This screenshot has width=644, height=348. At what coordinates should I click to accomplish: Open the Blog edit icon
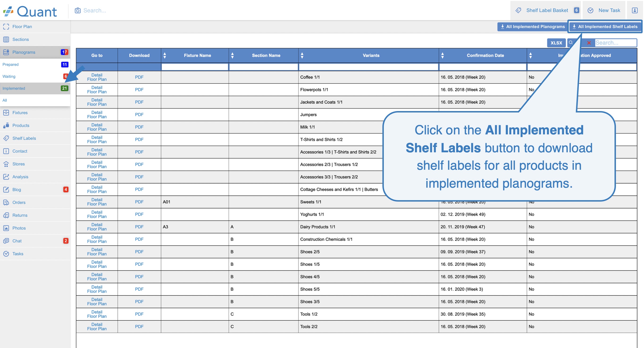(6, 189)
